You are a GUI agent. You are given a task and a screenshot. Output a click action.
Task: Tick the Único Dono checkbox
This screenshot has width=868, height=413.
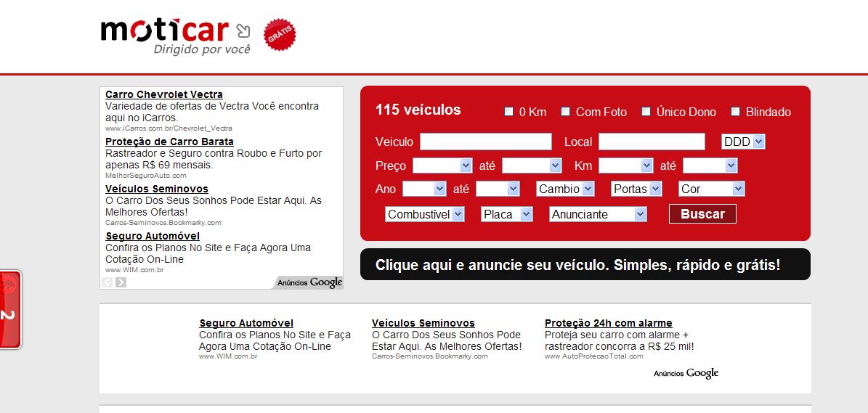646,112
